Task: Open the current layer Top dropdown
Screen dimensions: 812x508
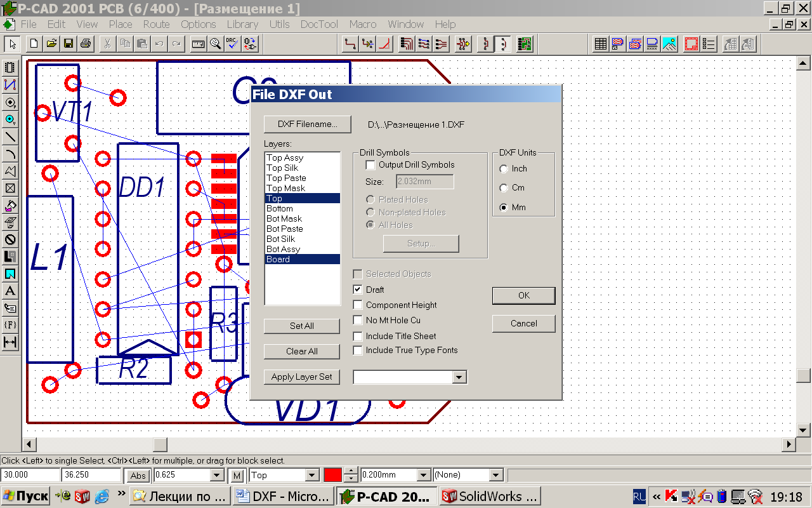Action: [312, 475]
